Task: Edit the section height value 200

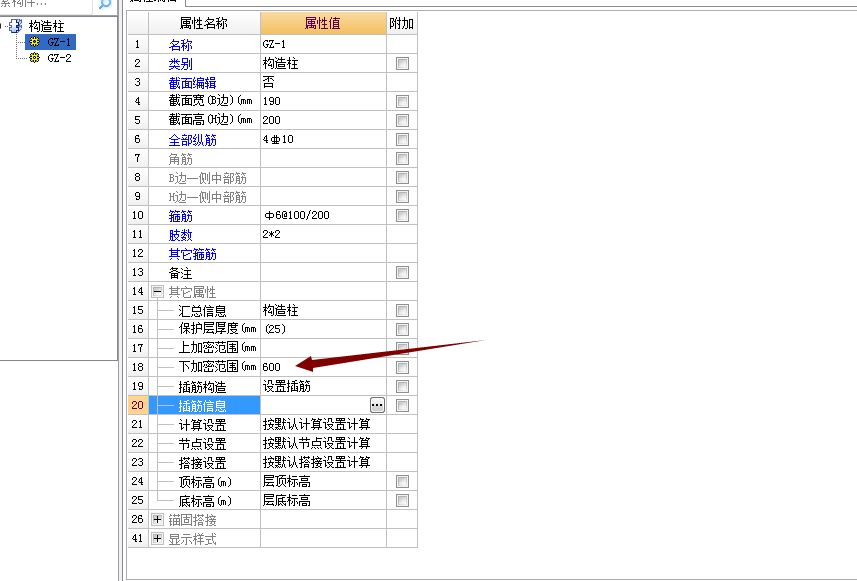Action: coord(323,120)
